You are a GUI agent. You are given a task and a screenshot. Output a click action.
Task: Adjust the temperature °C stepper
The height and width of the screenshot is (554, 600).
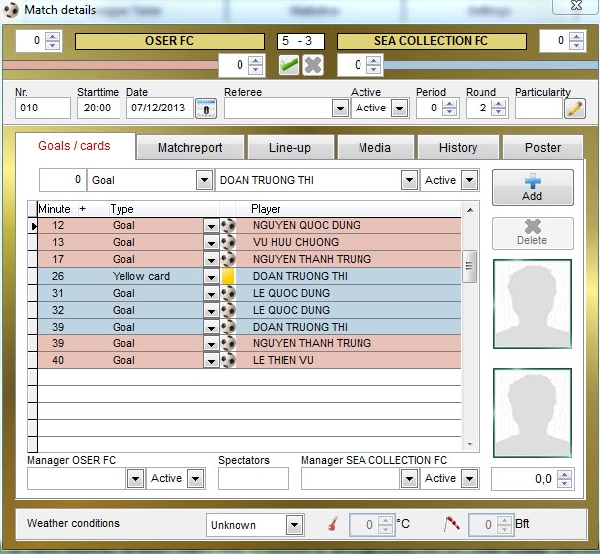pyautogui.click(x=385, y=525)
